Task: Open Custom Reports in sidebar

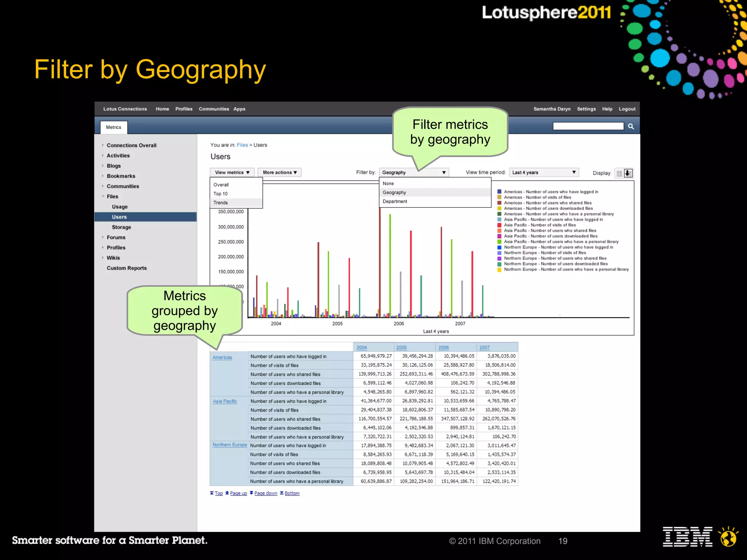Action: pos(127,268)
